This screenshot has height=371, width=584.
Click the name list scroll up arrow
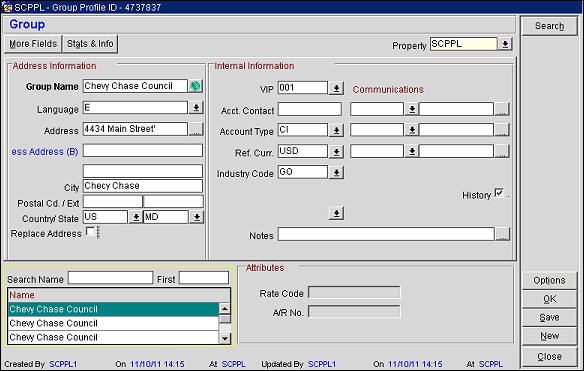225,308
